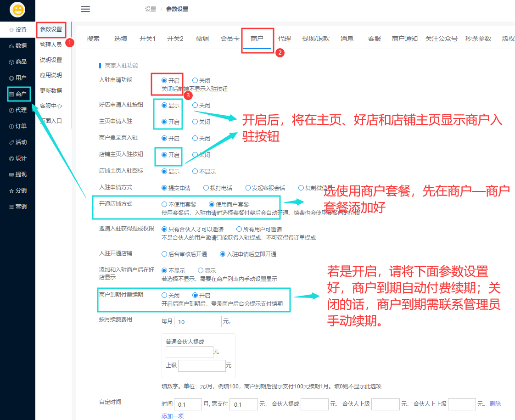Switch to the 开关2 tab
The height and width of the screenshot is (420, 515).
pyautogui.click(x=175, y=39)
